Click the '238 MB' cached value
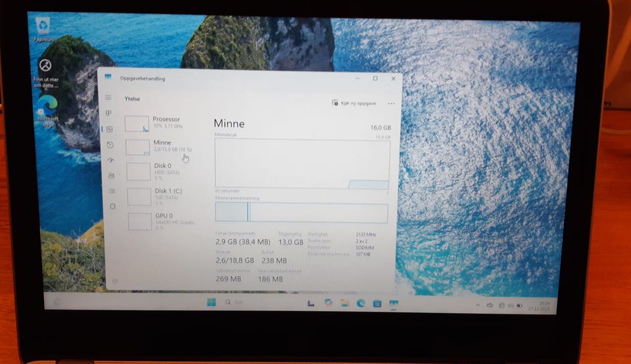 [274, 261]
